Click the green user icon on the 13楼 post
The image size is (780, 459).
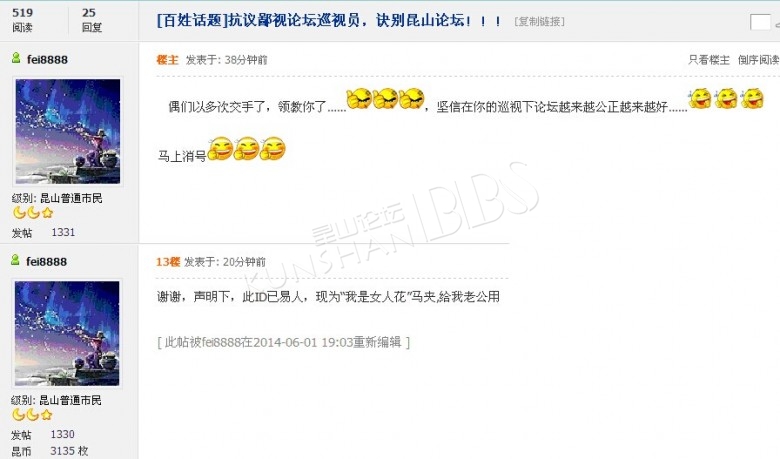coord(15,260)
